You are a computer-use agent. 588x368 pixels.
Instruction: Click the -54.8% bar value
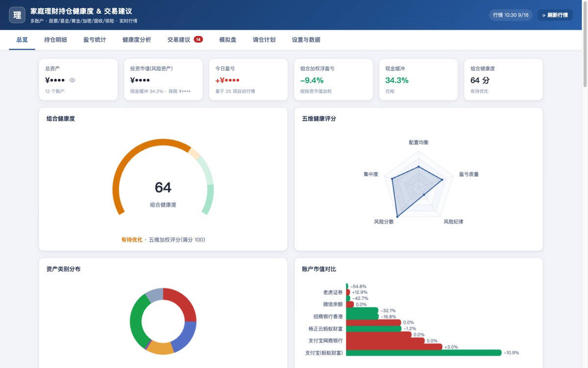(x=358, y=287)
